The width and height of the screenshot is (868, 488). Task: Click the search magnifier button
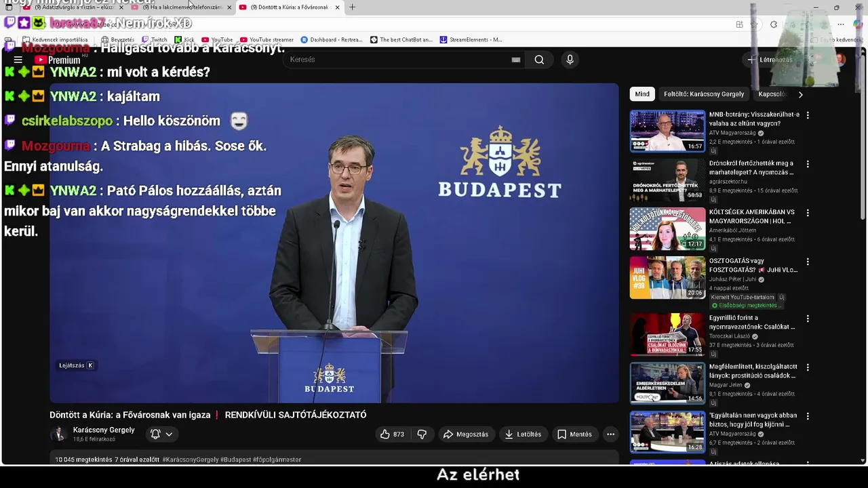point(539,60)
